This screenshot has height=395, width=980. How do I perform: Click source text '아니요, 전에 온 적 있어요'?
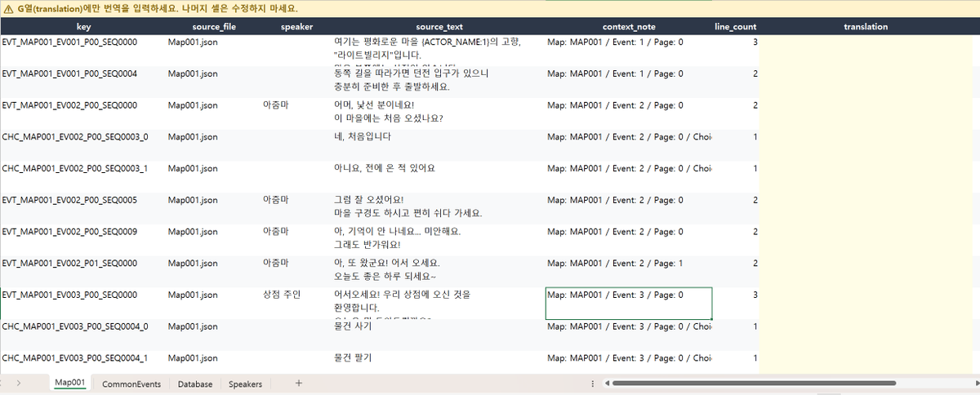click(x=385, y=169)
